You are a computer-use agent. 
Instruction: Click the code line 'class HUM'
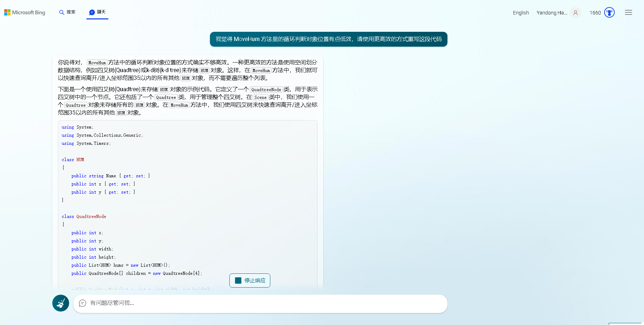(x=73, y=160)
